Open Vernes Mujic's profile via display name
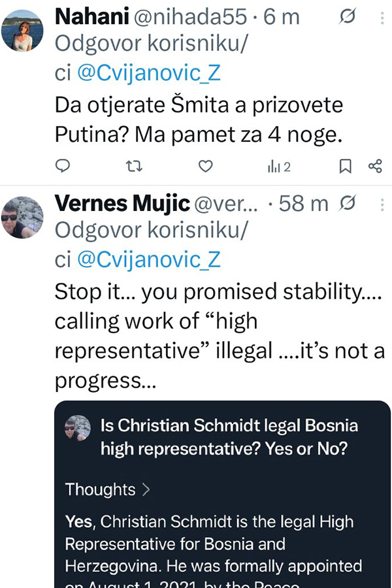The image size is (392, 588). point(121,204)
